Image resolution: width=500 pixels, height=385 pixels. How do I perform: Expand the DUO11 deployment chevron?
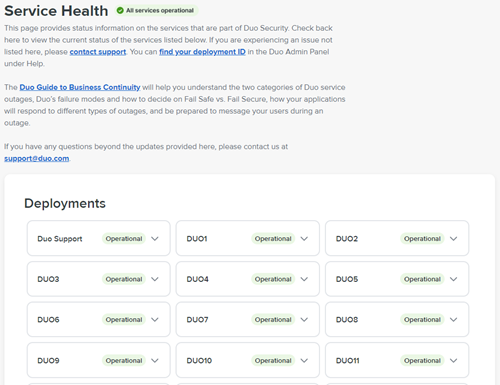tap(453, 360)
